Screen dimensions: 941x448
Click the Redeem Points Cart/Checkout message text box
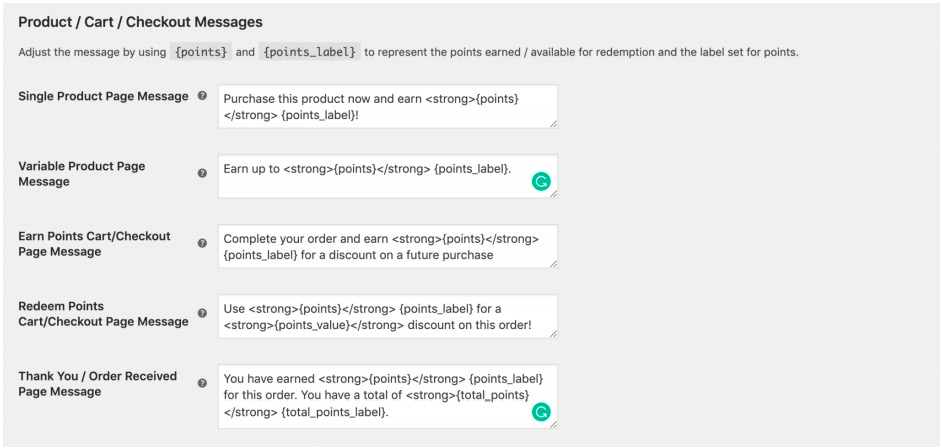(x=387, y=316)
